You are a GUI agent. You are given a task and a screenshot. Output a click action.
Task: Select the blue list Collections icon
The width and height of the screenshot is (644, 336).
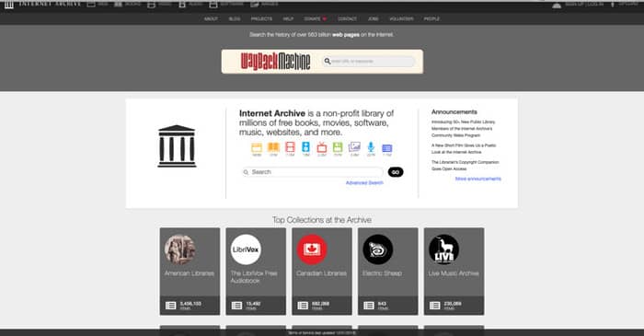pos(387,148)
